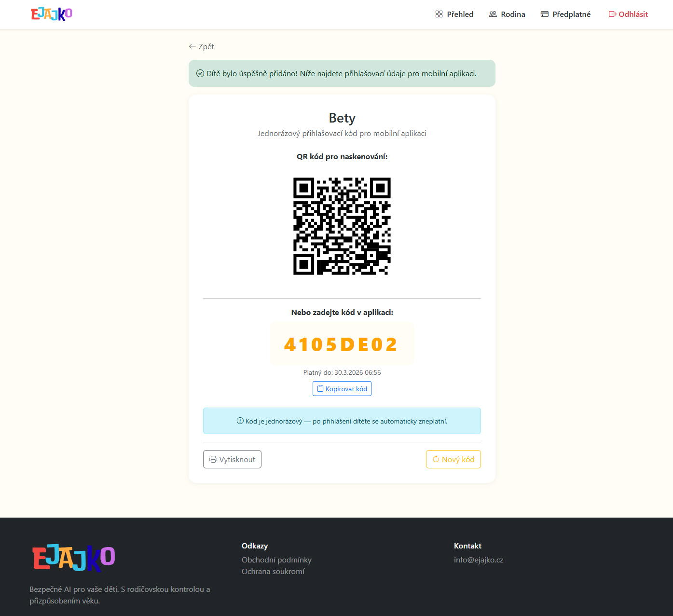Go back with the Zpět link
Screen dimensions: 673x616
coord(206,46)
